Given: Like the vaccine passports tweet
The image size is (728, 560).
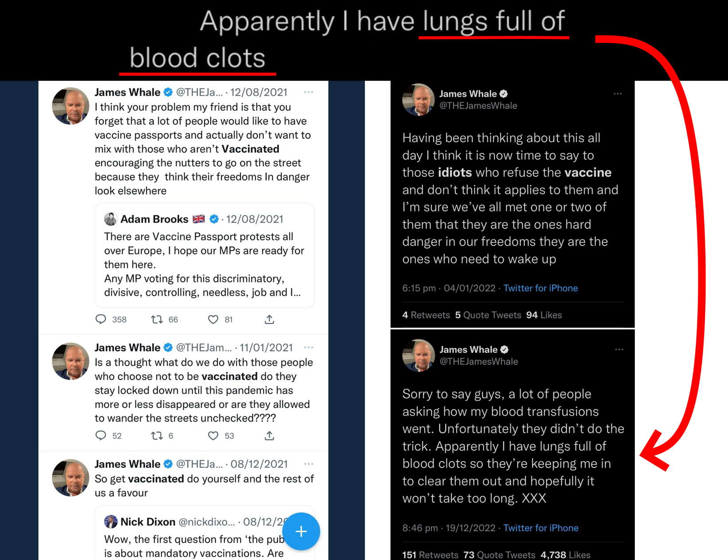Looking at the screenshot, I should pos(213,319).
